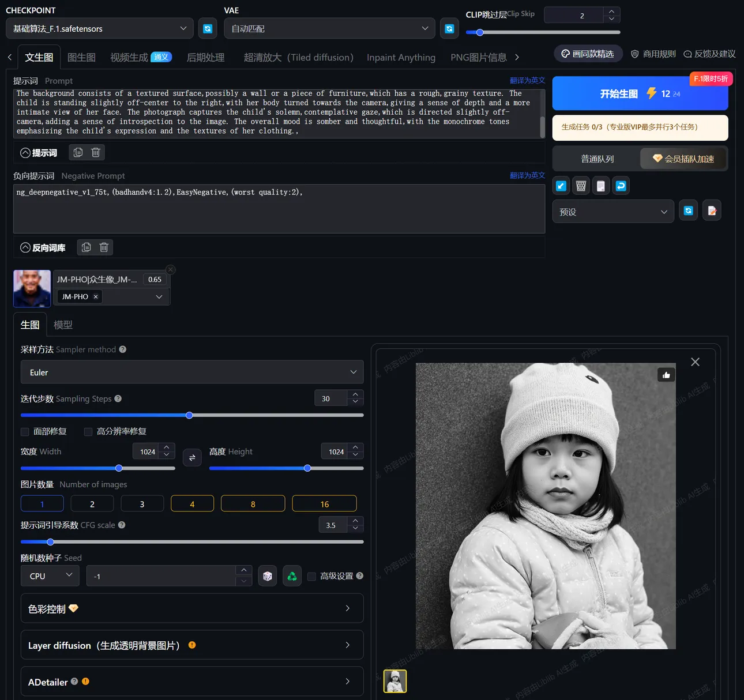Clear the negative prompt with trash icon
Image resolution: width=744 pixels, height=700 pixels.
click(104, 247)
